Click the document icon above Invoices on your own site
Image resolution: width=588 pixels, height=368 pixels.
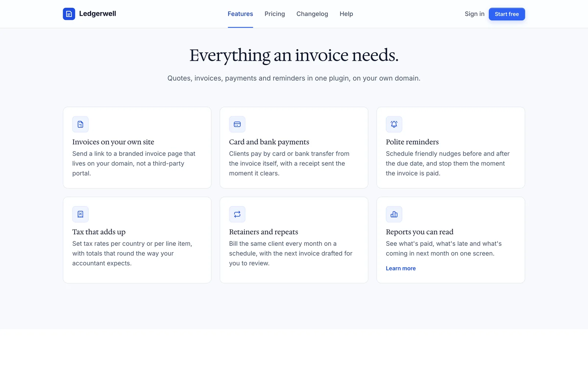80,124
